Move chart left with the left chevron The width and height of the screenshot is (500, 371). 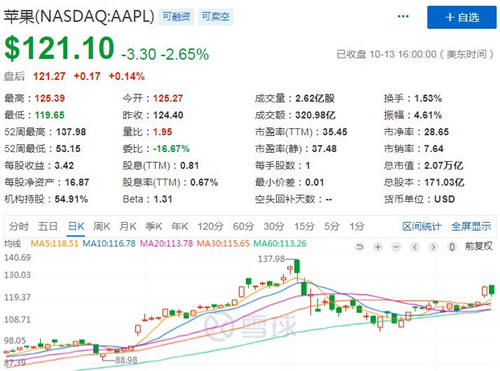point(415,247)
